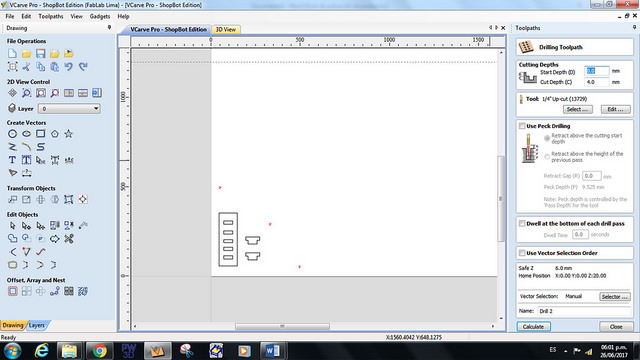Open Internet Explorer from the taskbar
The height and width of the screenshot is (360, 640).
(42, 351)
